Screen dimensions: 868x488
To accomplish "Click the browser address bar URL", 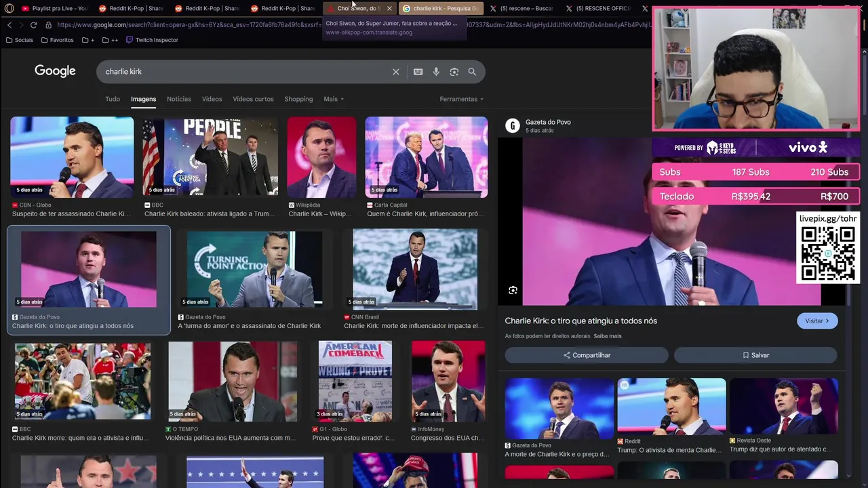I will pyautogui.click(x=353, y=25).
